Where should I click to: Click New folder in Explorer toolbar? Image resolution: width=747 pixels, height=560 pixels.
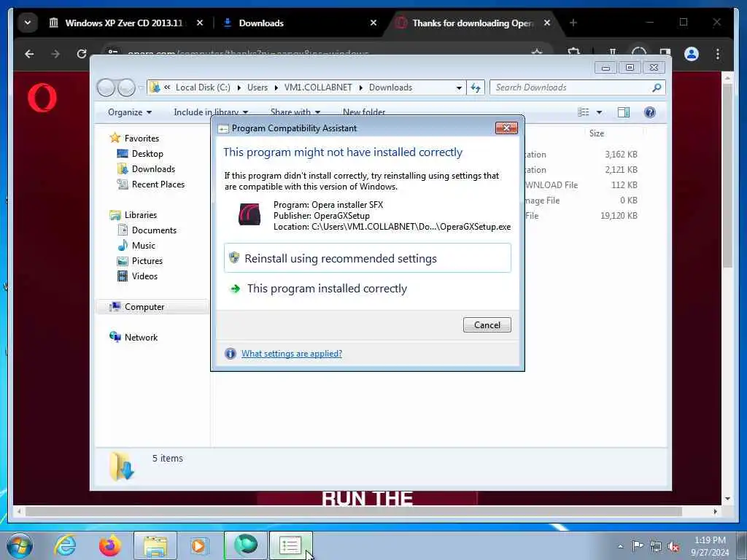364,112
